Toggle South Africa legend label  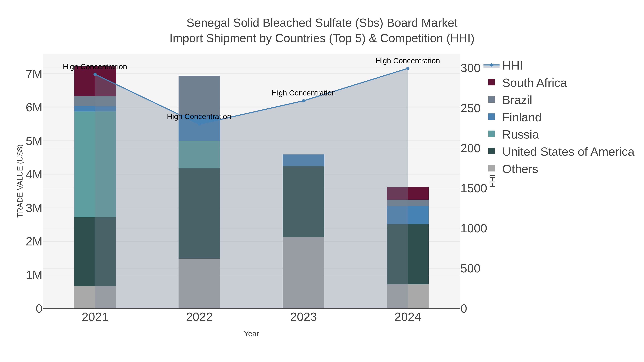[535, 83]
